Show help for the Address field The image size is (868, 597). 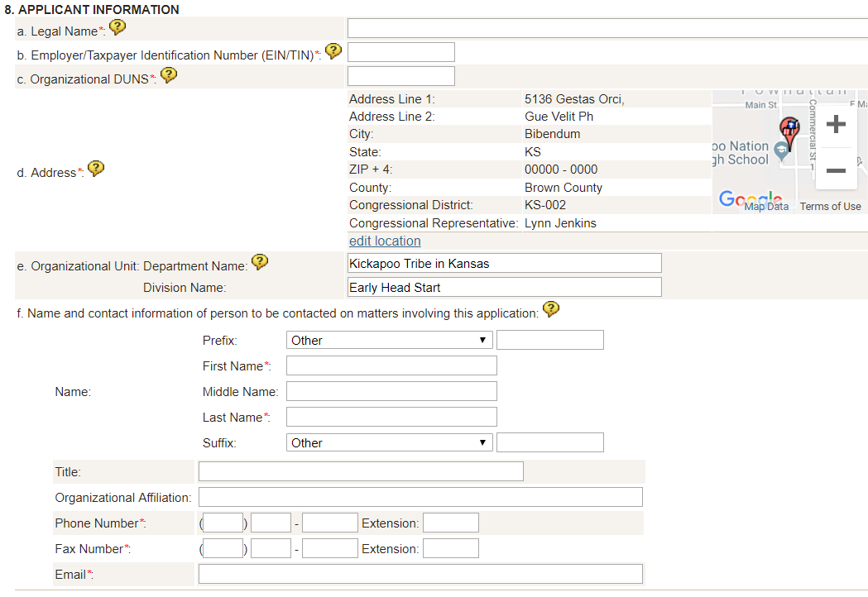[x=96, y=169]
